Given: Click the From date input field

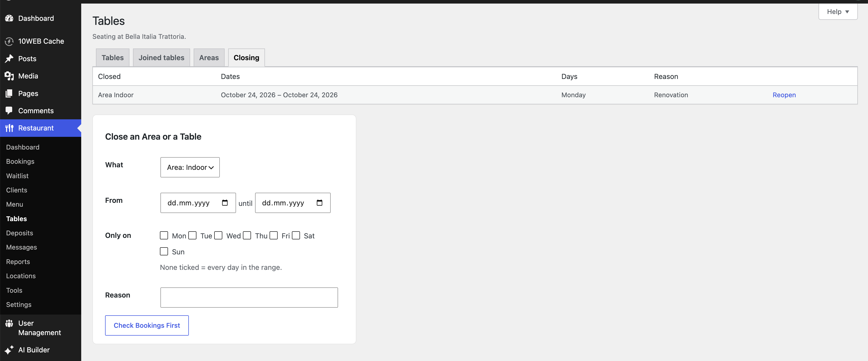Looking at the screenshot, I should point(198,203).
